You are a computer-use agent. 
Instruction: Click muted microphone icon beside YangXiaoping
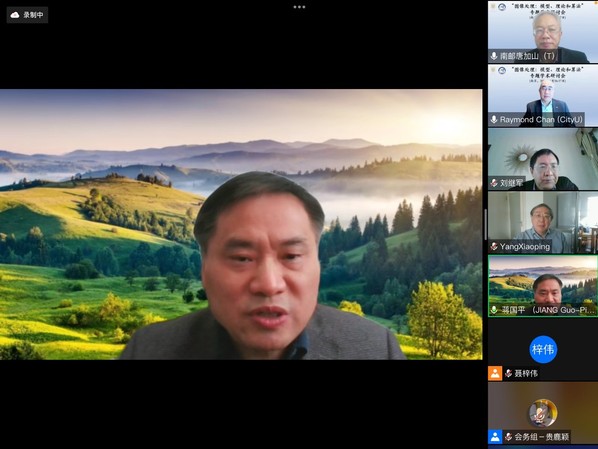(x=494, y=246)
